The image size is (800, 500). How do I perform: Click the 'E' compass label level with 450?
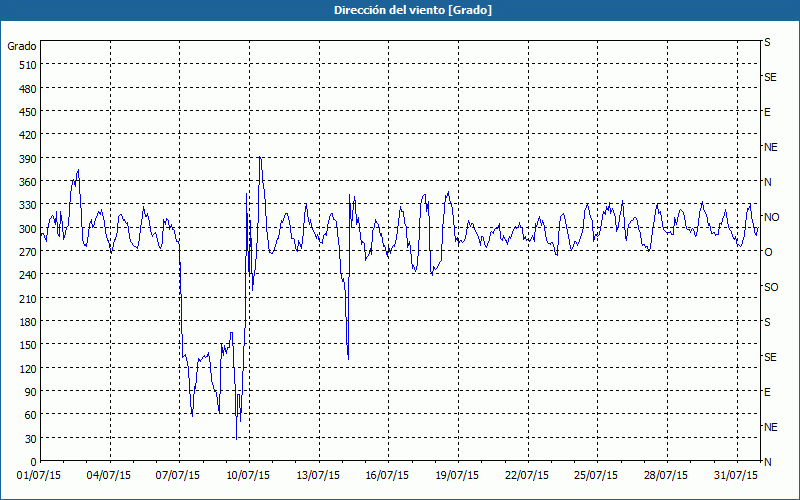click(767, 112)
